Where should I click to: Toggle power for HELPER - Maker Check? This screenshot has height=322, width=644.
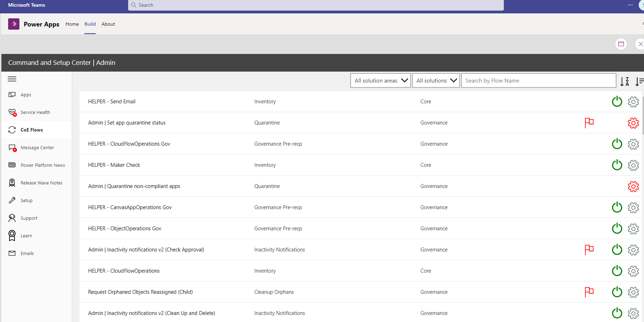tap(617, 165)
